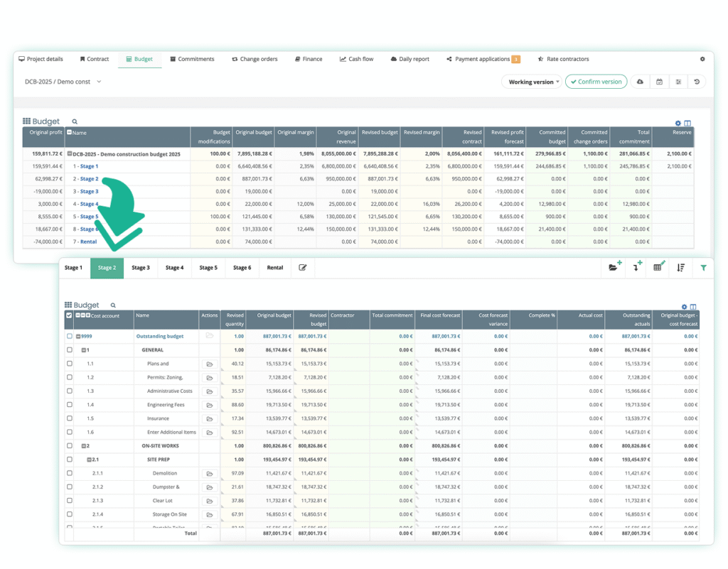Open the settings gear beside Rate contractors
728x569 pixels.
tap(702, 59)
